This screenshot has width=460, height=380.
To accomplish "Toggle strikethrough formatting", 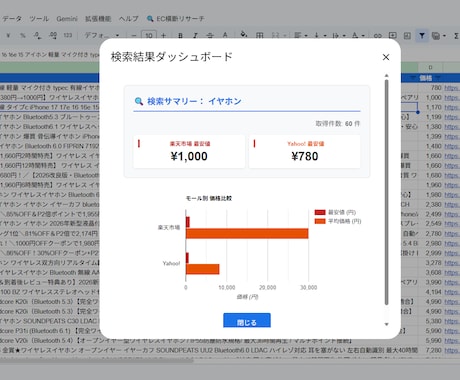I will [x=210, y=35].
